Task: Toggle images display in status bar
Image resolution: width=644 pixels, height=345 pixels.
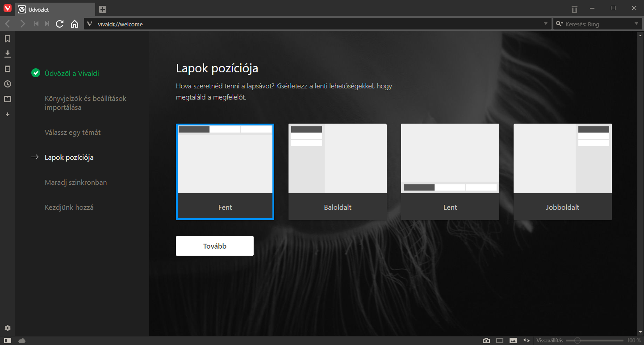Action: click(x=513, y=341)
